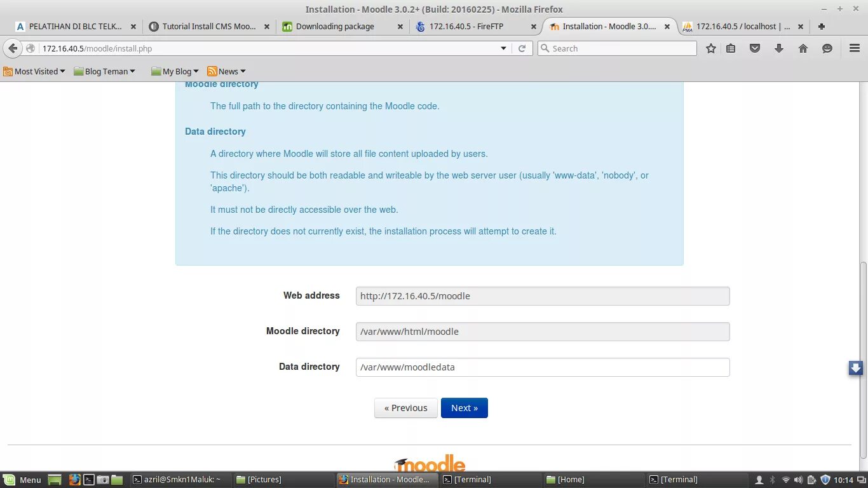Click the battery power tray icon
868x488 pixels.
point(812,480)
